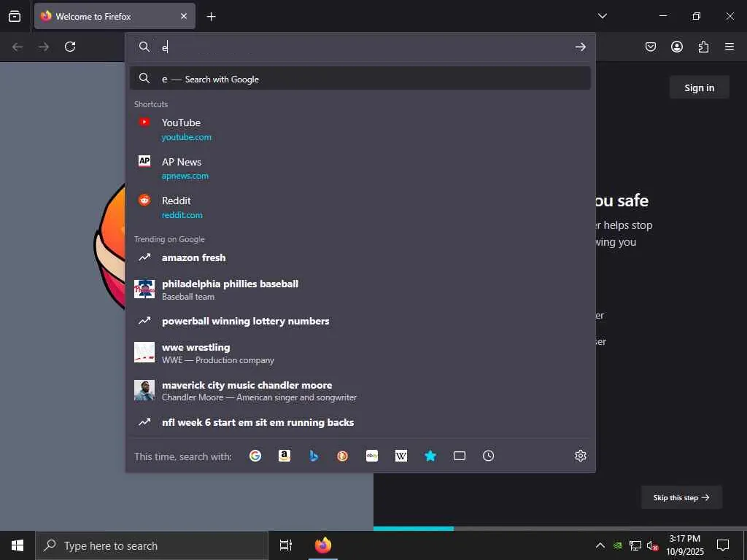747x560 pixels.
Task: List all tabs dropdown arrow
Action: pyautogui.click(x=603, y=16)
